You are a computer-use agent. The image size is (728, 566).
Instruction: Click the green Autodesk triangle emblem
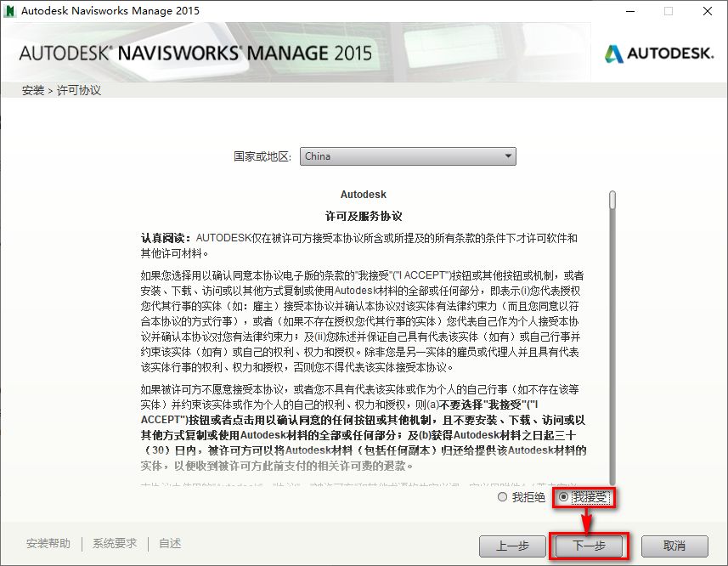point(613,52)
